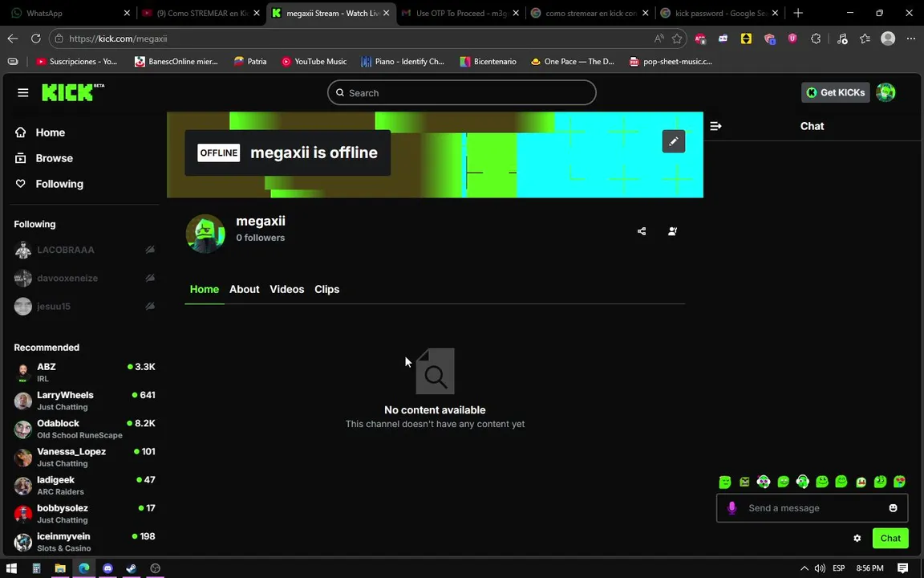Switch to Como STREMEAR YouTube tab
924x578 pixels.
point(201,13)
